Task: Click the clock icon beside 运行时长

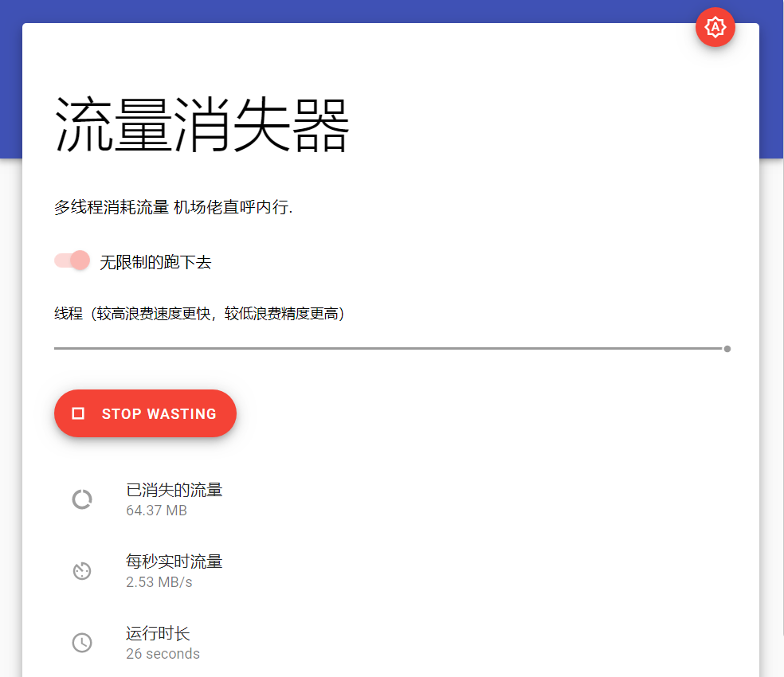Action: (x=82, y=643)
